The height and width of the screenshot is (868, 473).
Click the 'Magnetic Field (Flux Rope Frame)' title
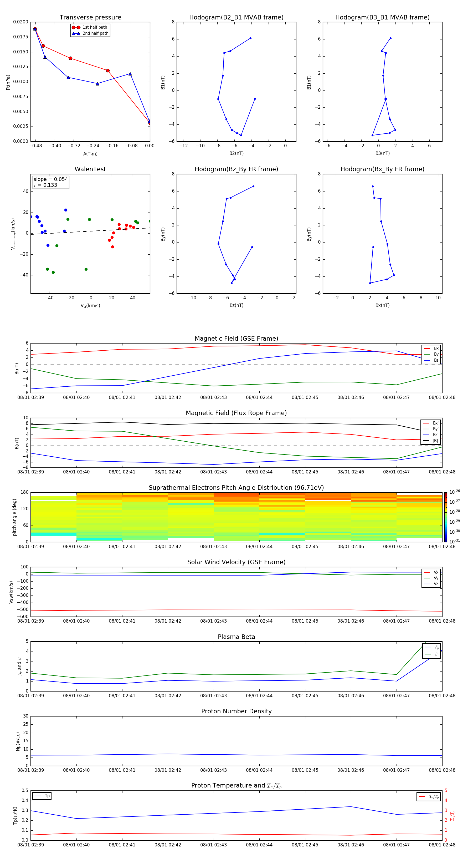pos(236,413)
